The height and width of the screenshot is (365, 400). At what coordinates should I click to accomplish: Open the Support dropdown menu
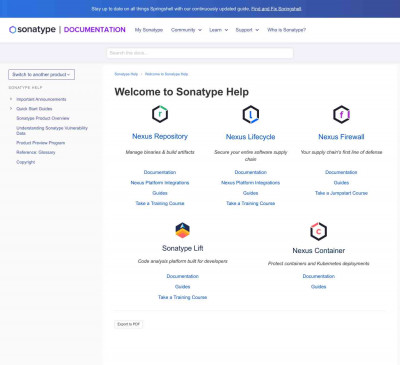click(247, 30)
